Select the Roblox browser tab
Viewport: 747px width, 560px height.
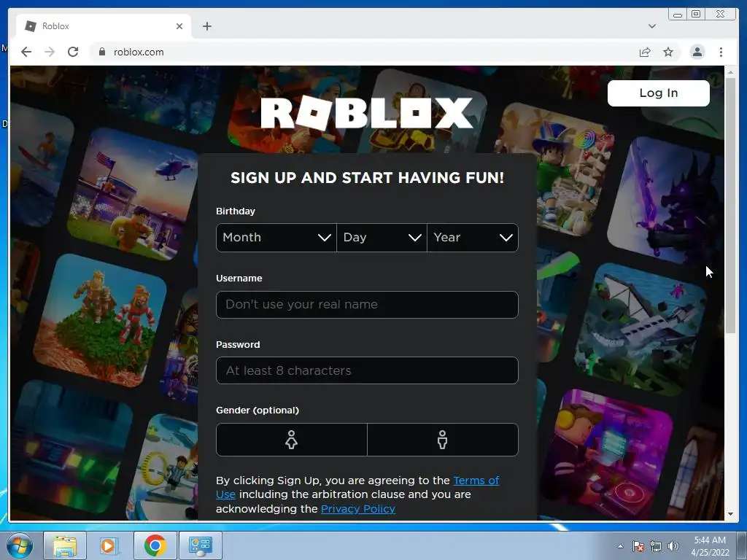coord(104,26)
